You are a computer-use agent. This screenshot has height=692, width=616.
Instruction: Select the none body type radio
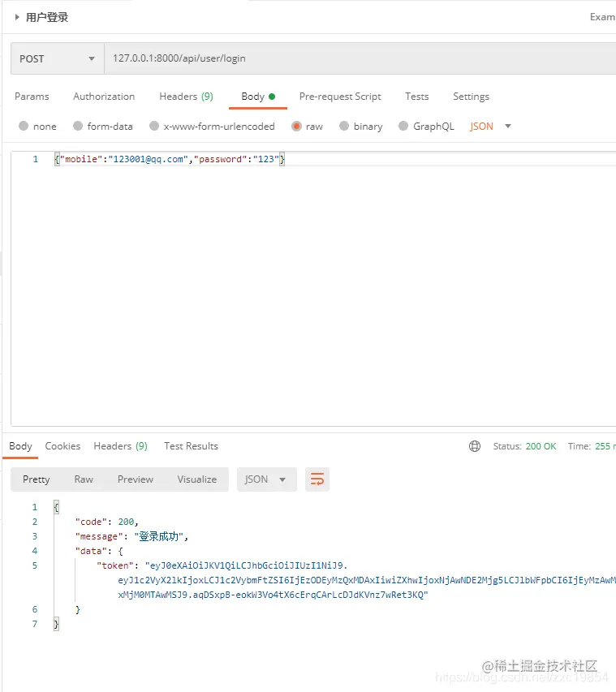[x=24, y=127]
